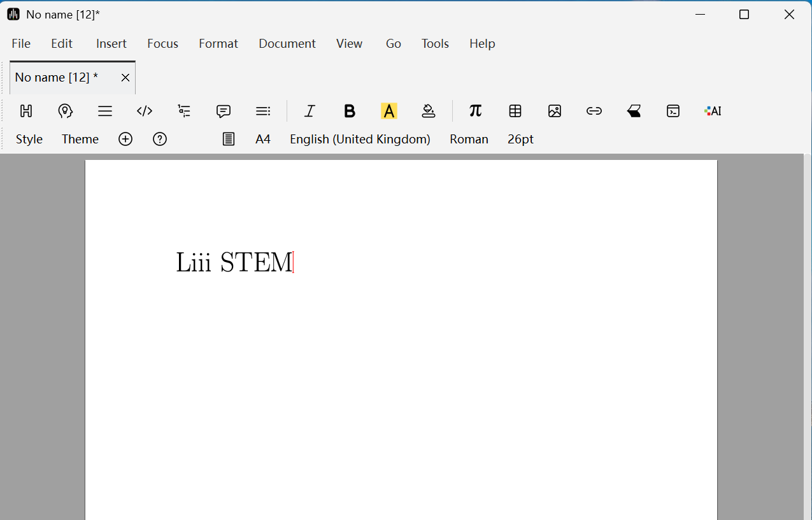812x520 pixels.
Task: Click English (United Kingdom) language selector
Action: (360, 139)
